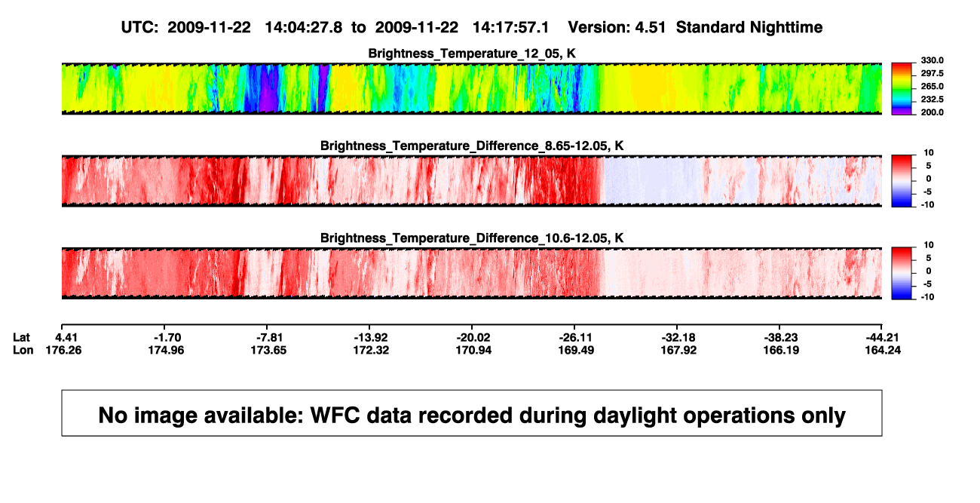Click latitude value -20.02
Image resolution: width=980 pixels, height=503 pixels.
475,337
